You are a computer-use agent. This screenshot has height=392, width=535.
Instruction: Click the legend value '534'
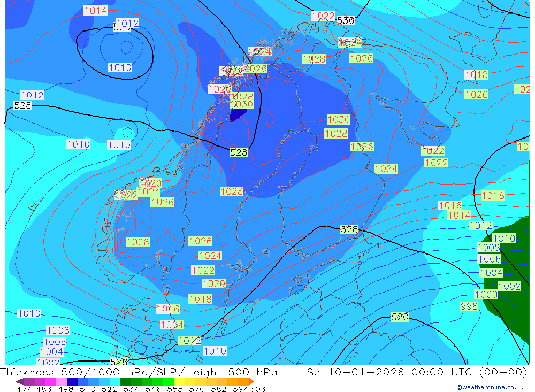131,389
